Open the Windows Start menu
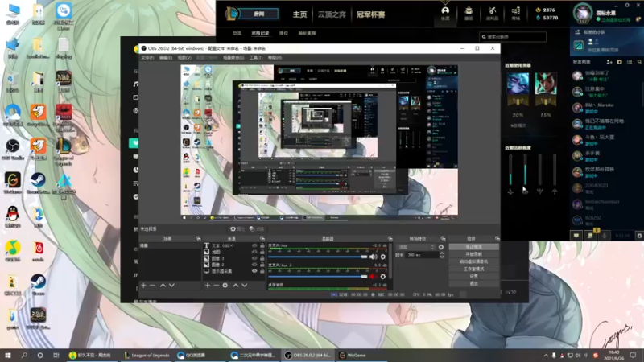 tap(8, 355)
